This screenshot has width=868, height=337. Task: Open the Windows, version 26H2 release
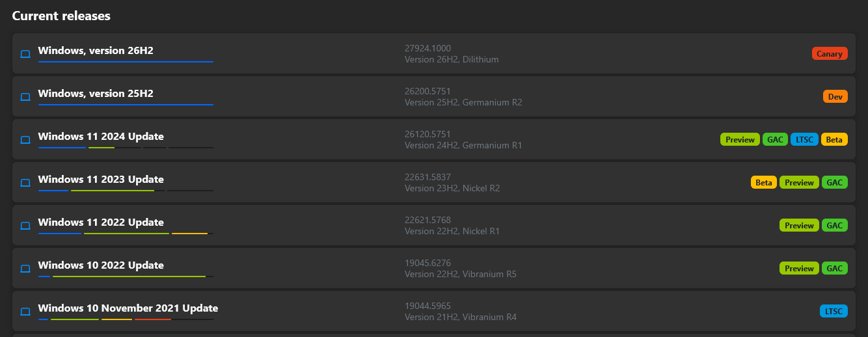[x=96, y=50]
